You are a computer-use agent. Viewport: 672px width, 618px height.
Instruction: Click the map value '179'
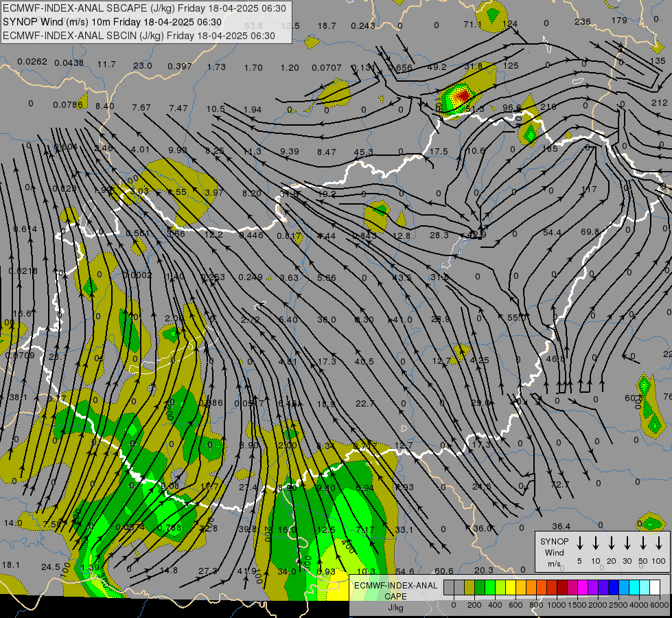coord(619,20)
